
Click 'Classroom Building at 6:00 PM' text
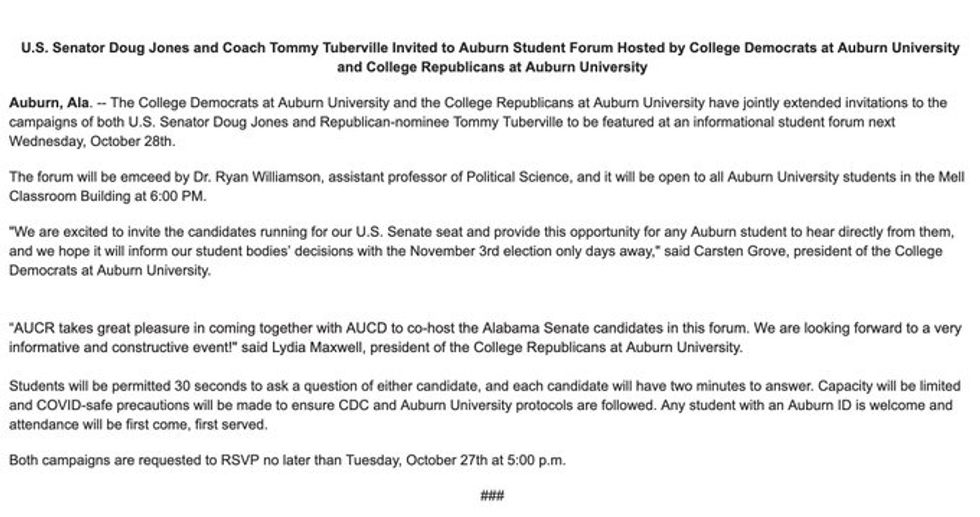(x=106, y=196)
